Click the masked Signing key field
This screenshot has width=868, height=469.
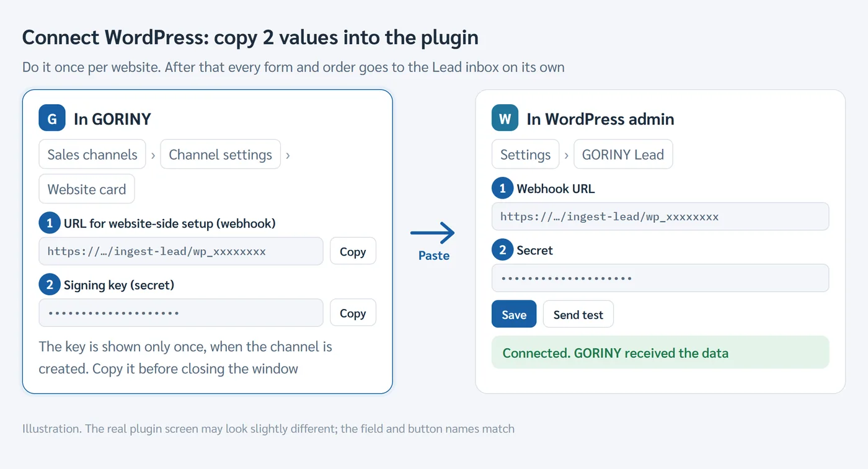coord(181,313)
